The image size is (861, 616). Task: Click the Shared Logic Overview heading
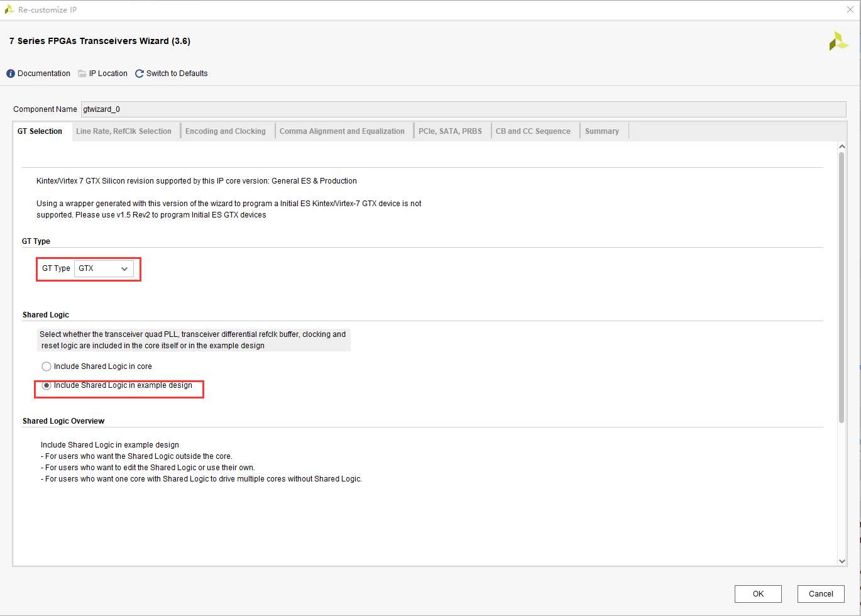click(x=63, y=421)
